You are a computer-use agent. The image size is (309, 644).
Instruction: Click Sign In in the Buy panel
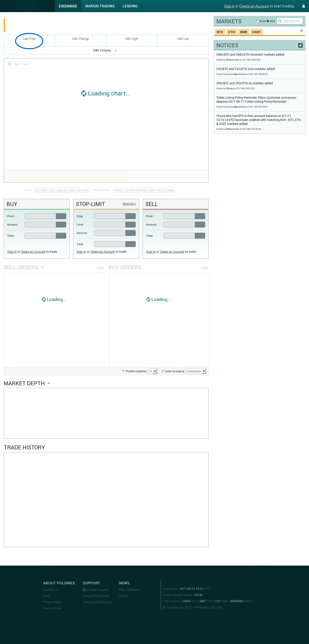12,252
